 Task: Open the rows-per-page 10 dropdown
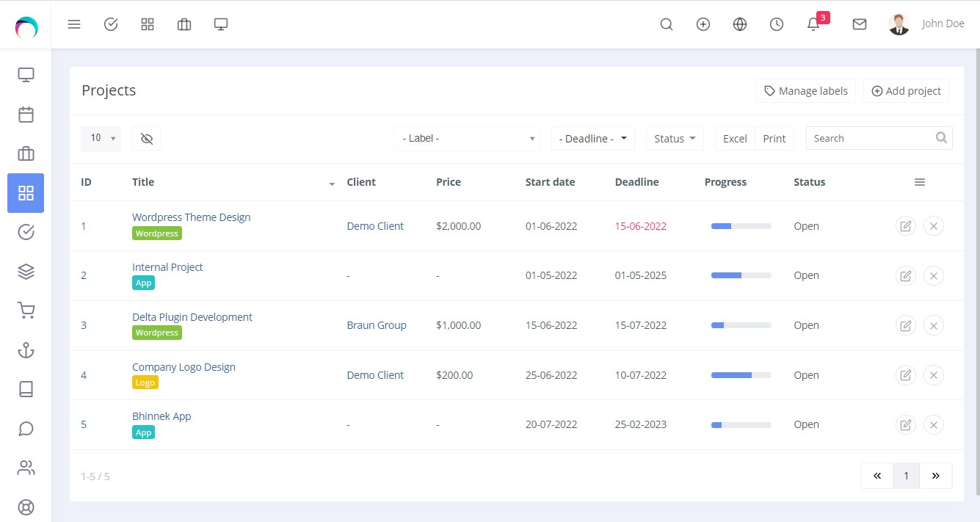(101, 138)
